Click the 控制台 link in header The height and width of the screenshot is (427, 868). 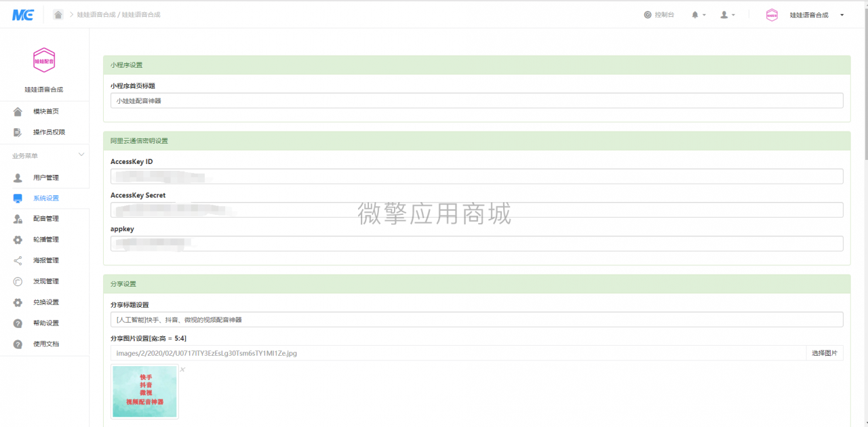click(665, 15)
